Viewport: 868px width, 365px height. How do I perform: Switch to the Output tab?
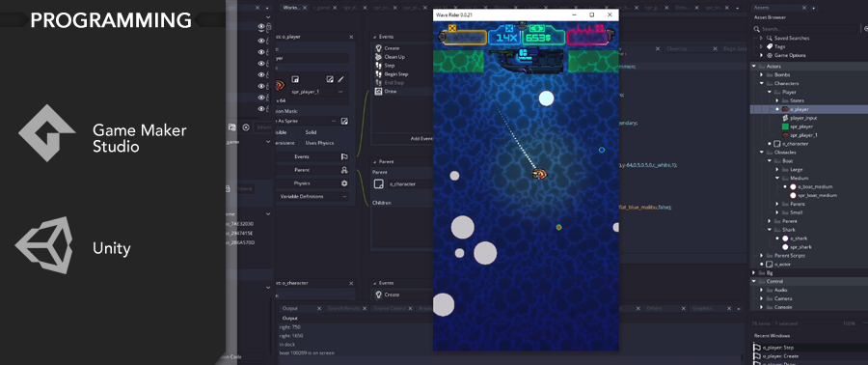pyautogui.click(x=290, y=308)
